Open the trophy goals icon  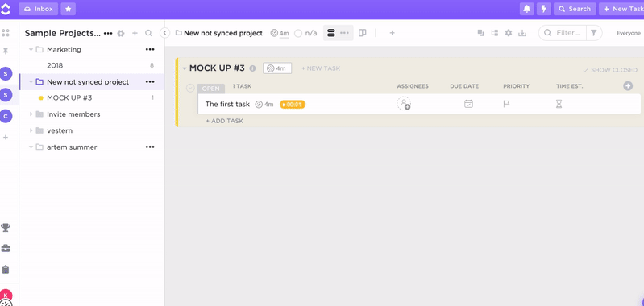click(6, 228)
